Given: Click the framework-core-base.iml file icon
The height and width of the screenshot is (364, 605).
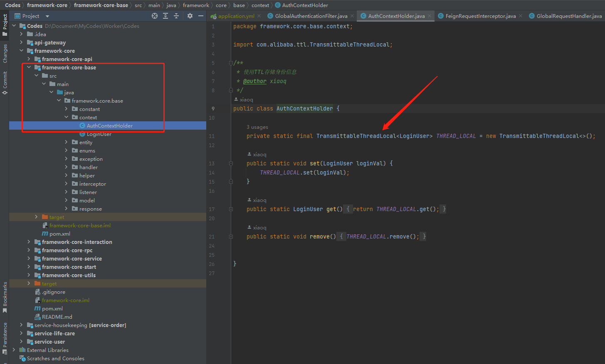Looking at the screenshot, I should coord(45,226).
